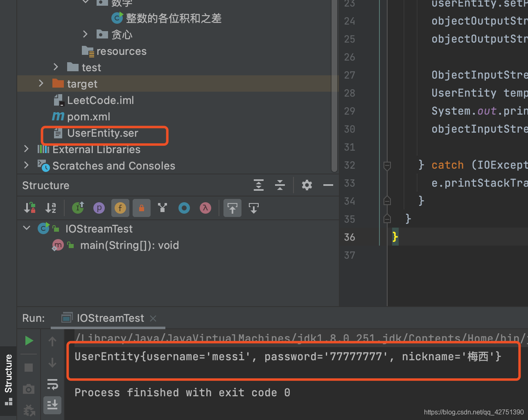Fold the method end at line 35
Image resolution: width=528 pixels, height=420 pixels.
pos(387,219)
